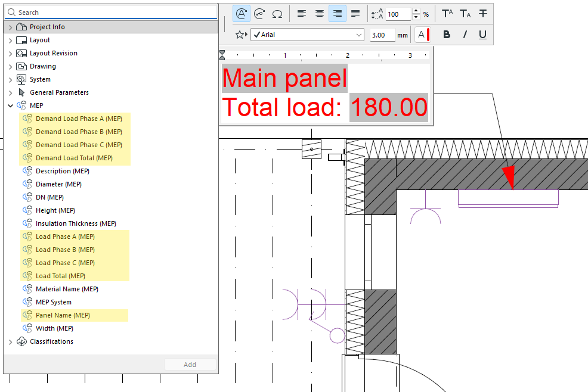Align the text to the left
The image size is (588, 392).
[x=302, y=14]
